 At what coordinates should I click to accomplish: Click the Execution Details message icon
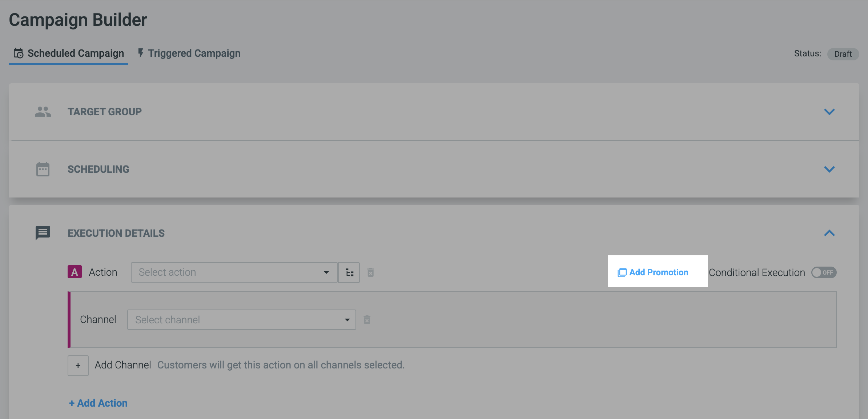pyautogui.click(x=43, y=233)
